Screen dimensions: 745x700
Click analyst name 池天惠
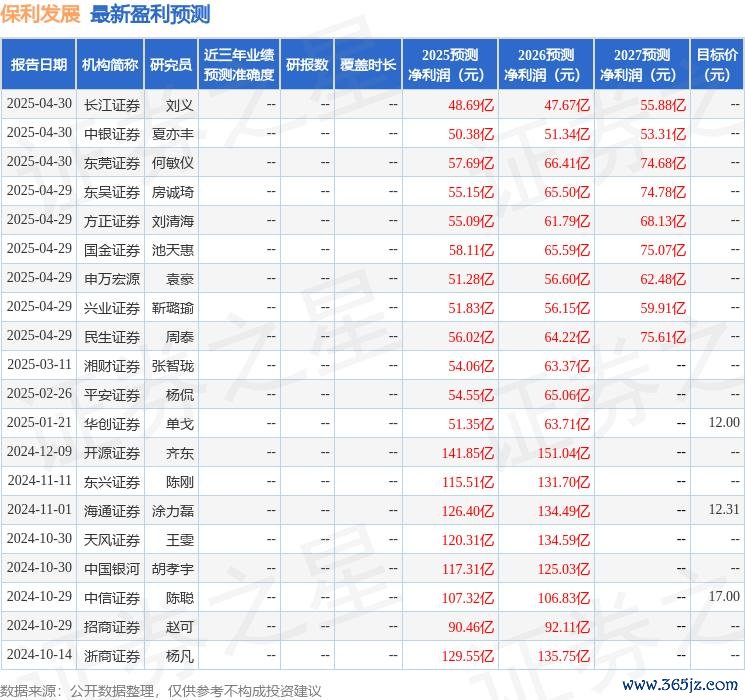(x=173, y=250)
